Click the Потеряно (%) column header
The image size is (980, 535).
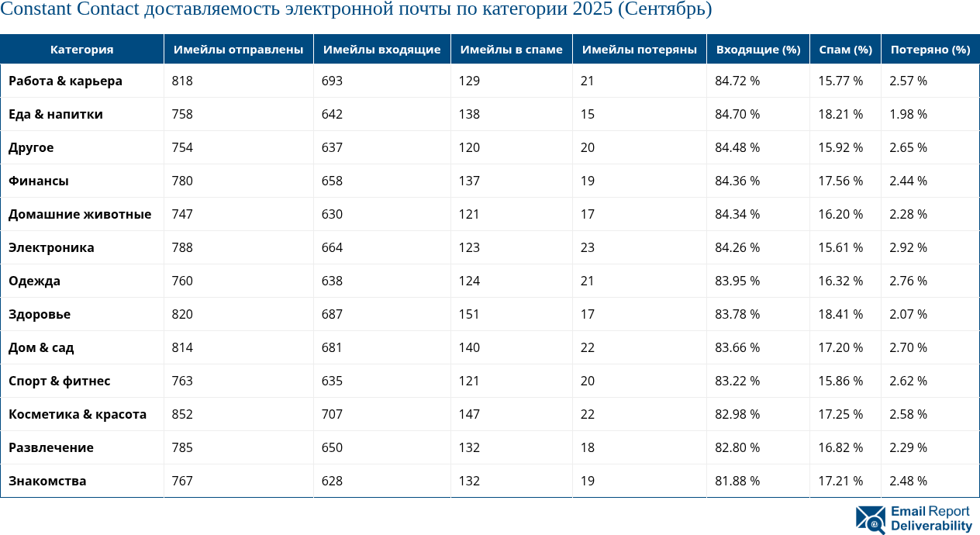point(930,50)
